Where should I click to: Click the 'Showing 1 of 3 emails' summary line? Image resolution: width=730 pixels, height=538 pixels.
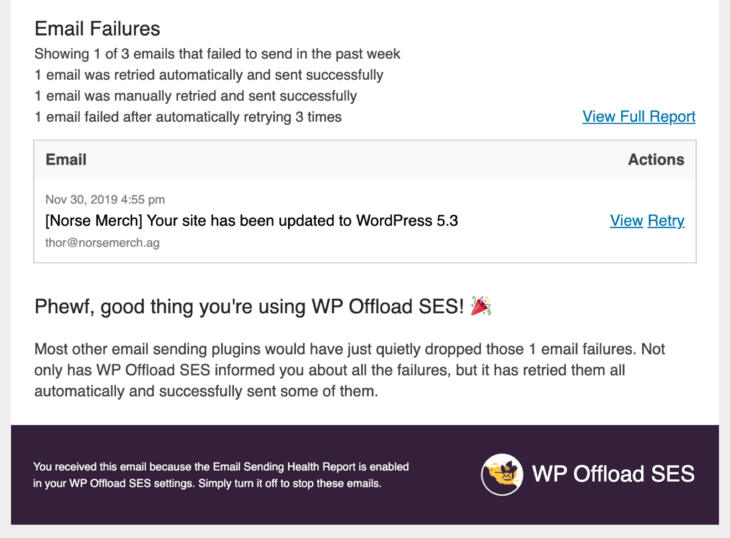(x=217, y=54)
